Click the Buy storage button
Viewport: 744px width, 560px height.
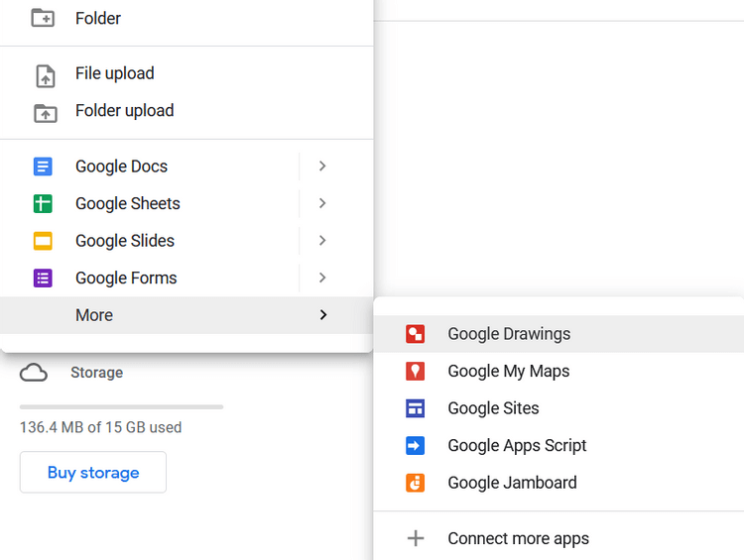pyautogui.click(x=93, y=472)
